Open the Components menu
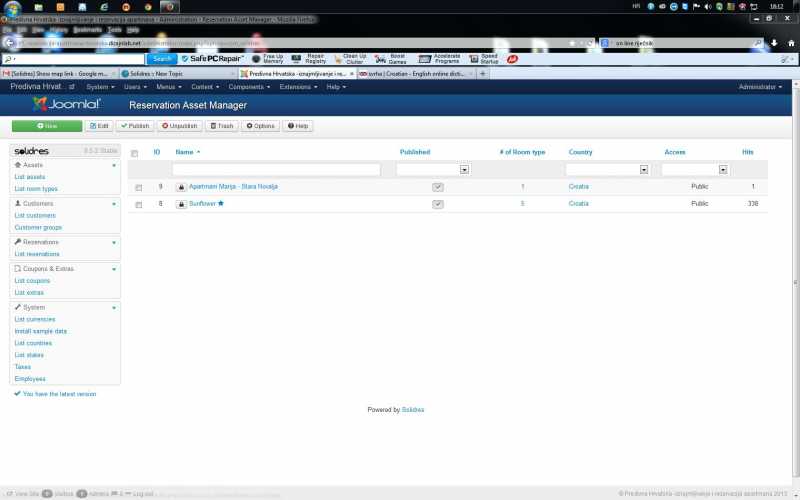The image size is (800, 500). point(250,87)
